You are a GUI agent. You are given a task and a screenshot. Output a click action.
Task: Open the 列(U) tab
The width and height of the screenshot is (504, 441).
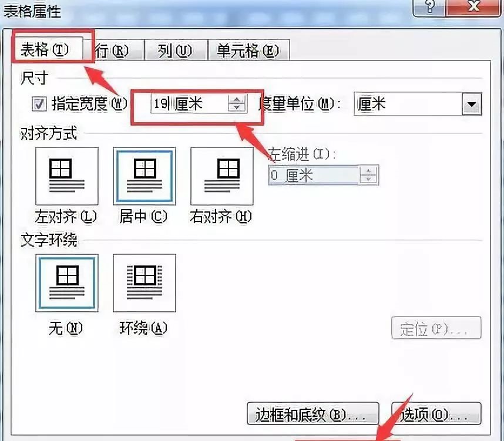[176, 51]
